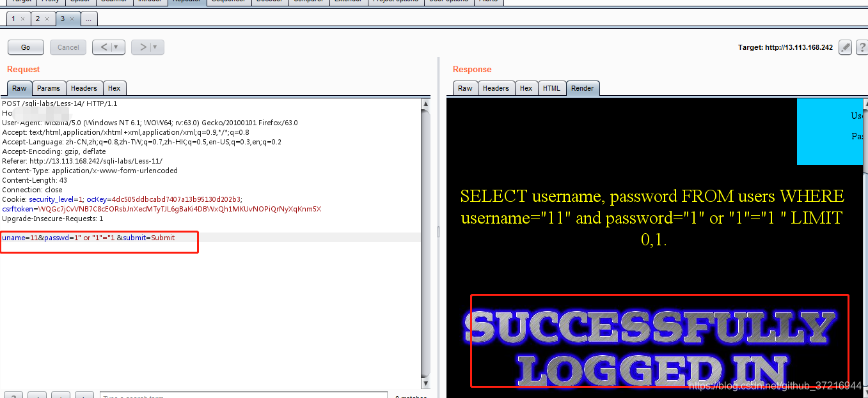The width and height of the screenshot is (868, 398).
Task: Open help via the question mark icon
Action: click(861, 47)
